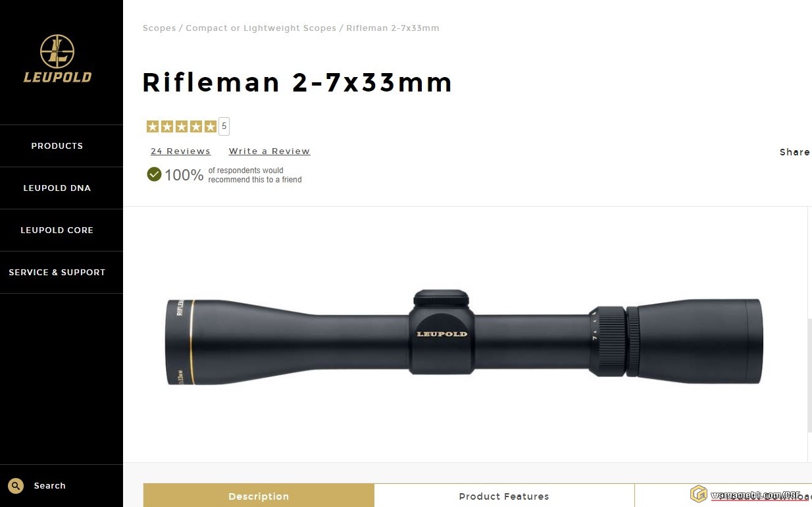
Task: Click the rifle scope product image
Action: [x=464, y=337]
